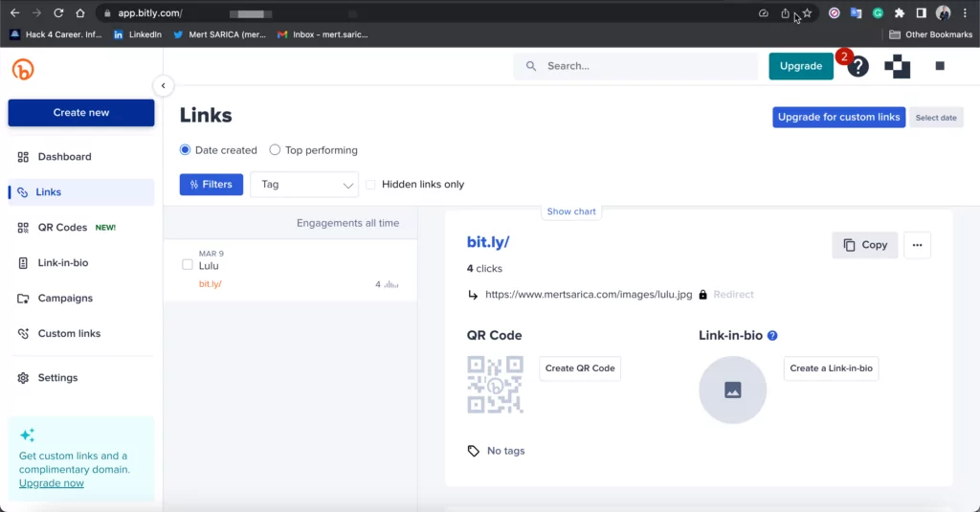Click the Lulu link title in list

[x=209, y=266]
